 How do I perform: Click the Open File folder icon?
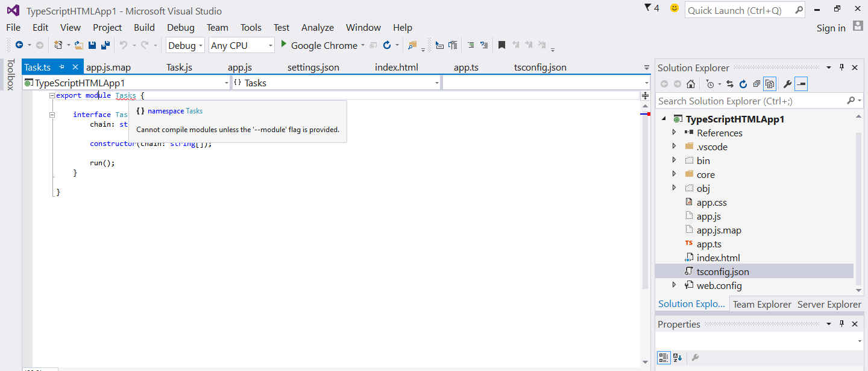78,45
